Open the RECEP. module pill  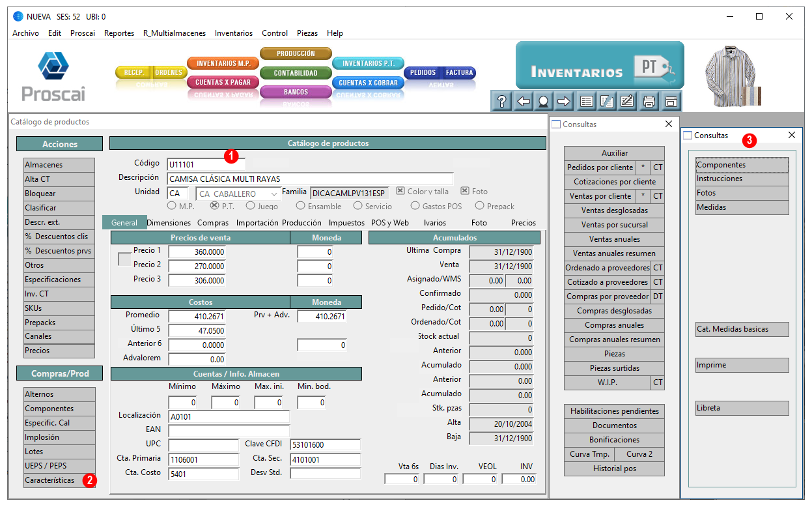click(133, 72)
